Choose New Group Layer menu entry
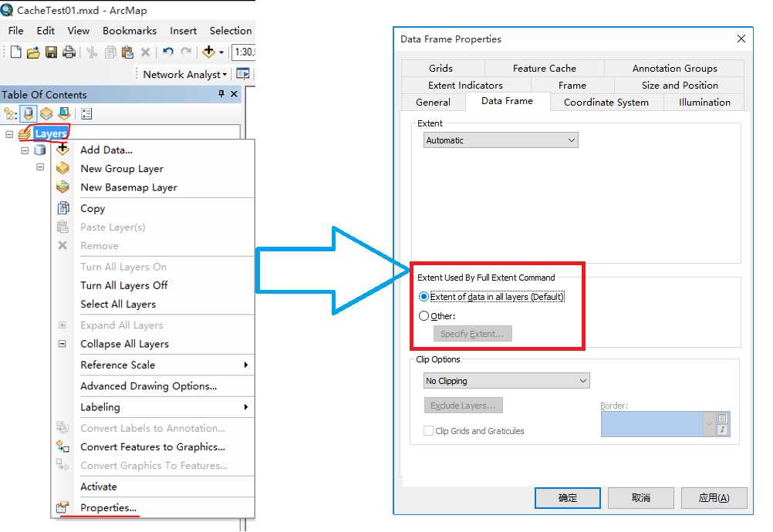 [153, 168]
